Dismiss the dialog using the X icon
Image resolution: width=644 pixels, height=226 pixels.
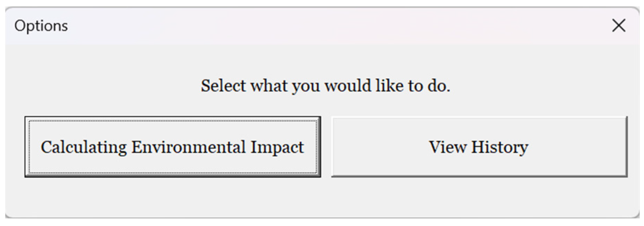(619, 25)
